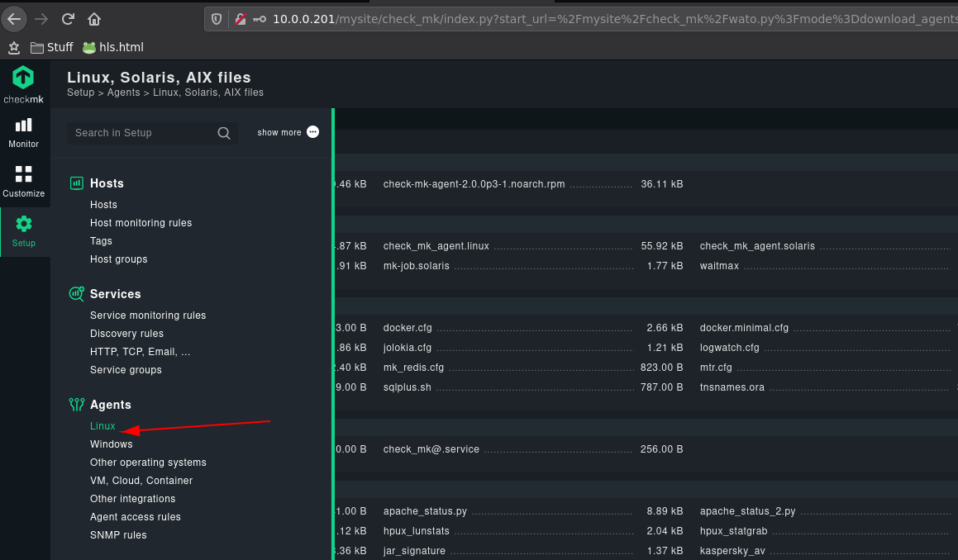
Task: Click Agents in the breadcrumb
Action: [123, 93]
